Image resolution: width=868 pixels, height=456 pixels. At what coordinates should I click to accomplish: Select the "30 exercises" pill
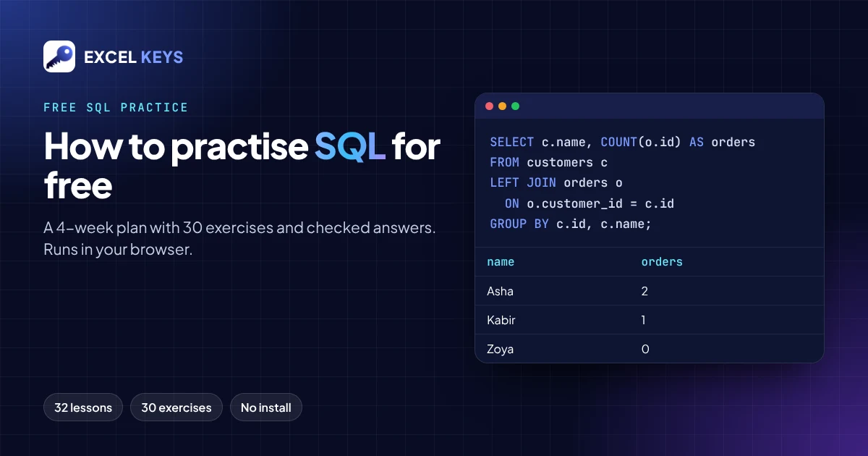pos(176,408)
